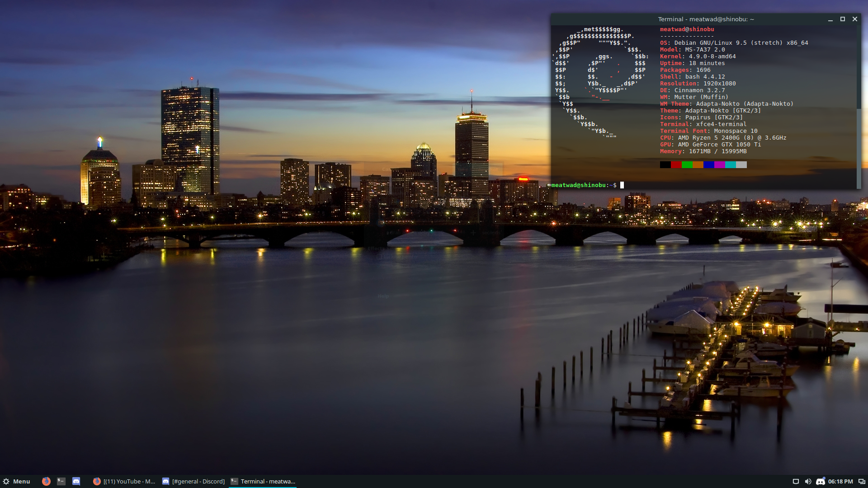
Task: Click the Discord system tray icon
Action: pos(820,481)
